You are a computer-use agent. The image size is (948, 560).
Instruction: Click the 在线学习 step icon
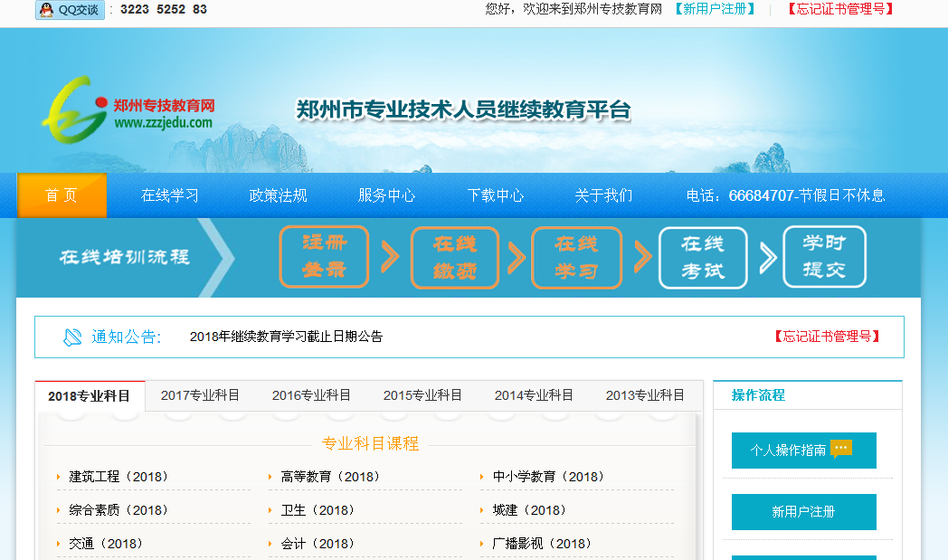pyautogui.click(x=576, y=258)
